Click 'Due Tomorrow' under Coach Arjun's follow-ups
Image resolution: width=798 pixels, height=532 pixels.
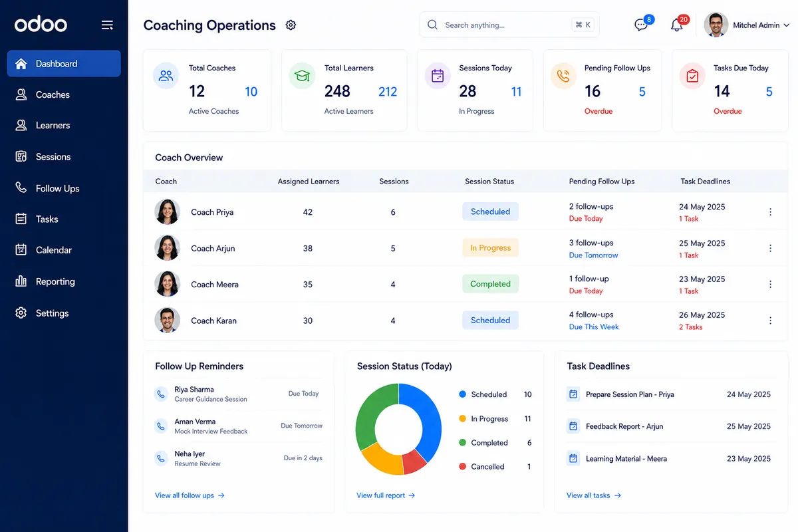(x=593, y=255)
